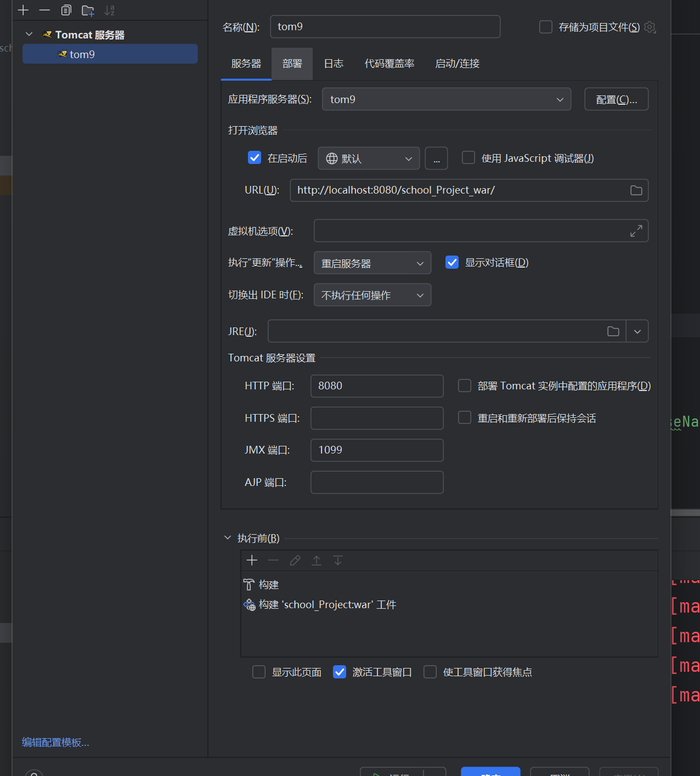Screen dimensions: 700x776
Task: Check 使工具窗口获得焦点 checkbox
Action: click(x=430, y=672)
